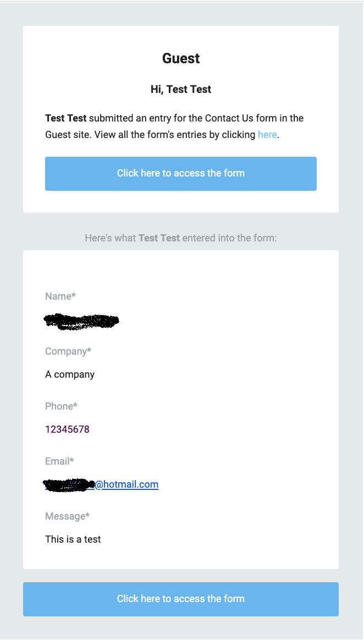
Task: Click the 'Phone*' field label
Action: 61,406
